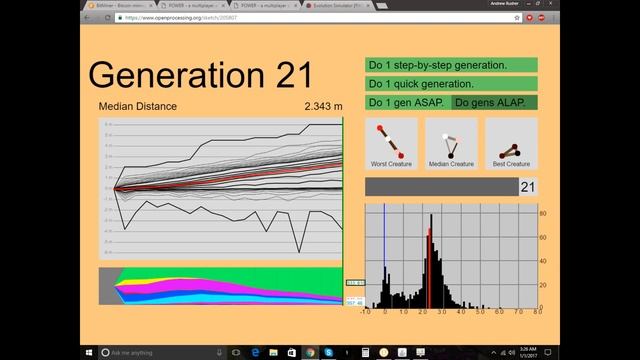This screenshot has height=360, width=640.
Task: Click the '2.343 m' value
Action: tap(323, 107)
